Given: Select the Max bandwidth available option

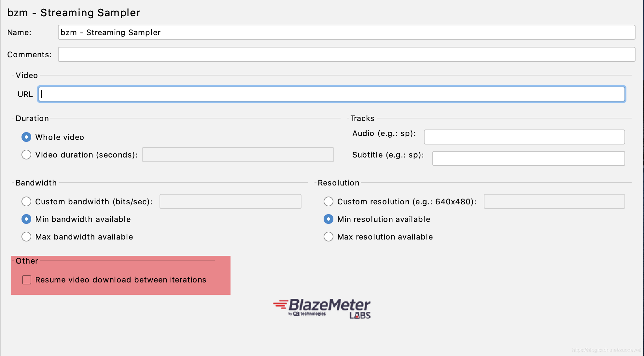Looking at the screenshot, I should pyautogui.click(x=26, y=237).
